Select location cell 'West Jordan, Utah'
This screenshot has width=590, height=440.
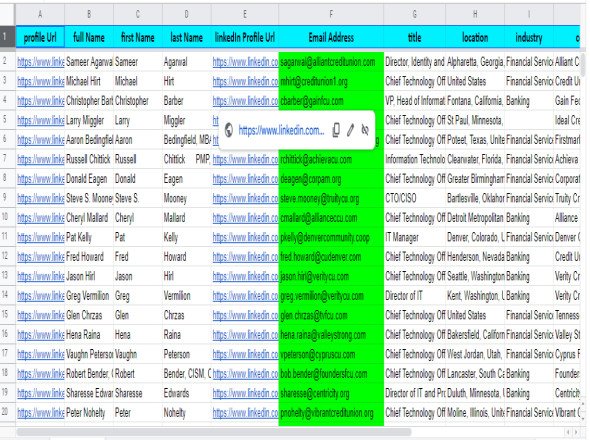[x=475, y=355]
